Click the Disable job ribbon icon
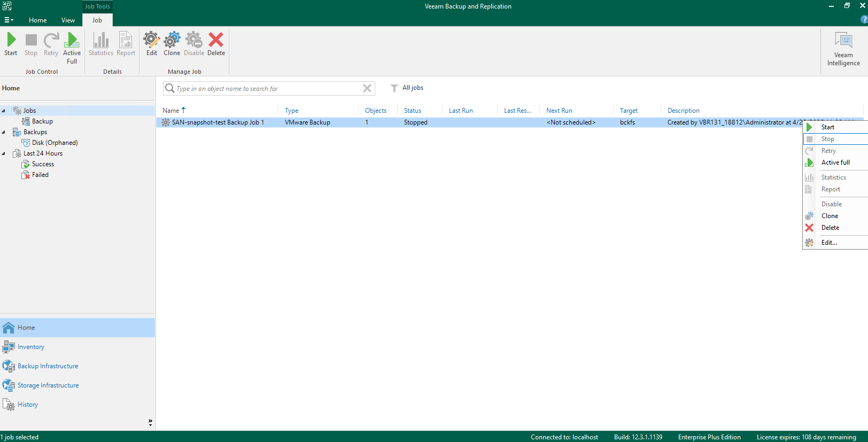 (x=194, y=40)
